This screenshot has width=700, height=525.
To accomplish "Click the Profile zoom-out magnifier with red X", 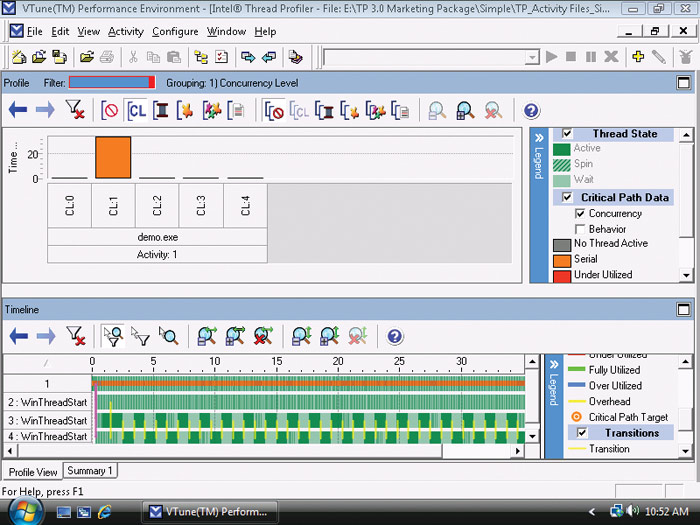I will (x=493, y=111).
